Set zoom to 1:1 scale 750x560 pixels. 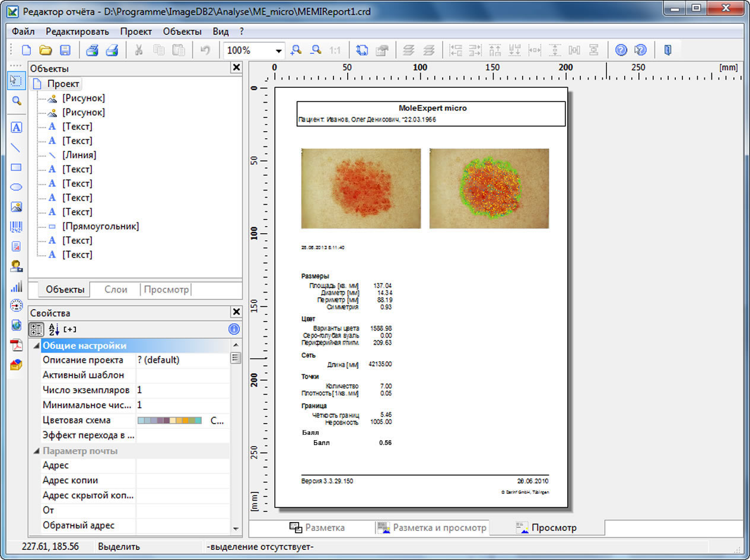(335, 50)
